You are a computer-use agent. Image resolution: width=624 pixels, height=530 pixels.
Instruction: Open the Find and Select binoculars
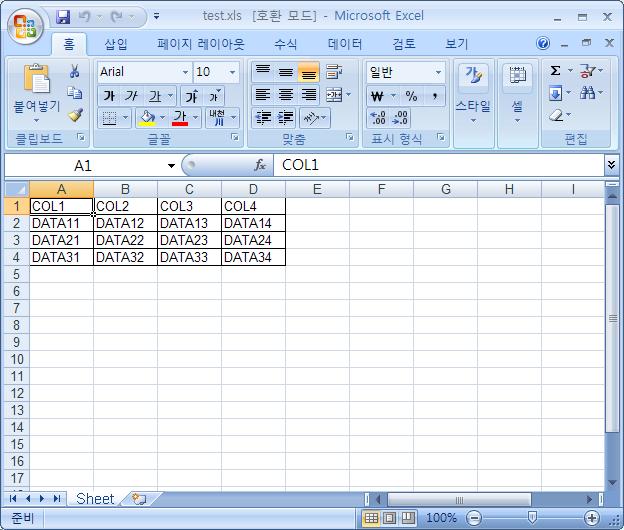pyautogui.click(x=587, y=94)
